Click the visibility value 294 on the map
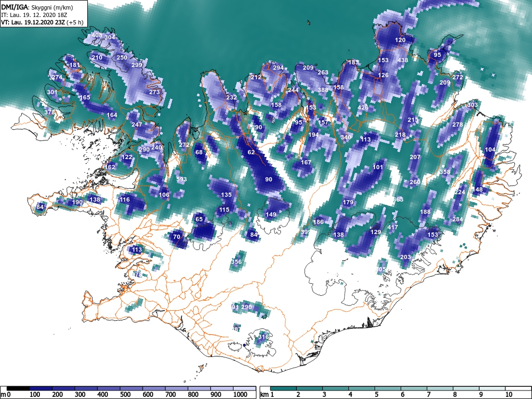532x399 pixels. point(278,68)
